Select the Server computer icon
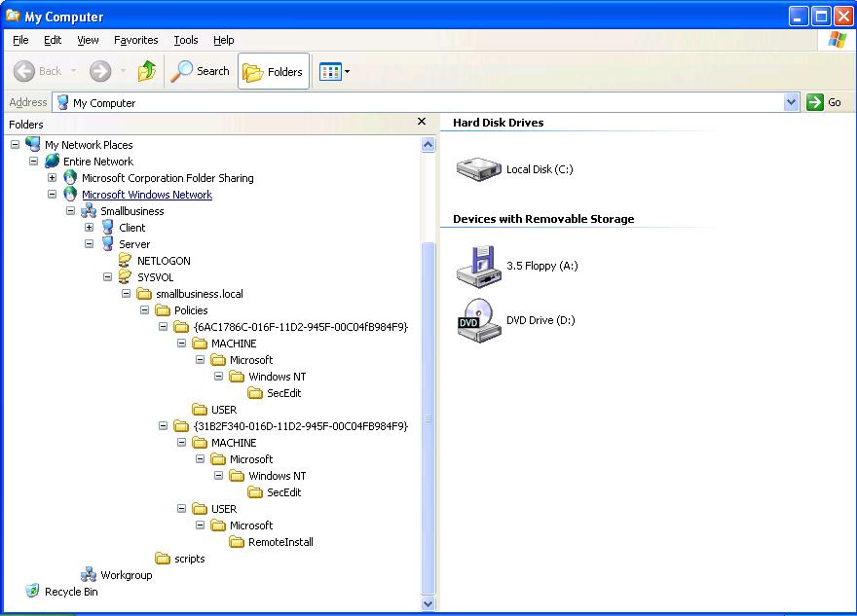Viewport: 857px width, 616px height. (x=108, y=243)
